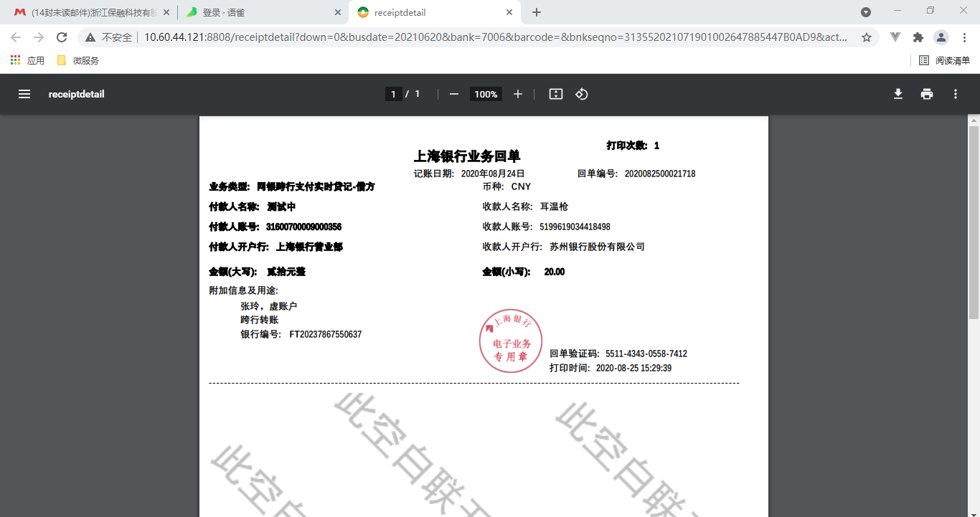
Task: Click the vertical scrollbar thumb
Action: click(974, 222)
